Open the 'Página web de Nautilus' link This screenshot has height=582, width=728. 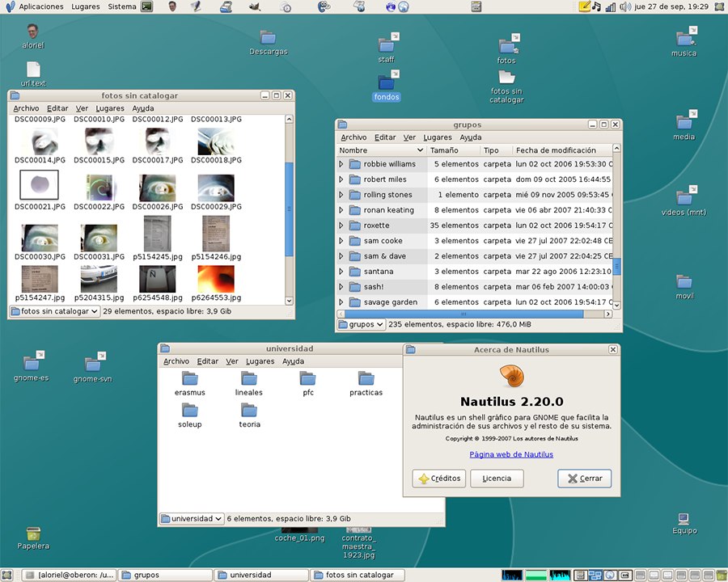[511, 454]
